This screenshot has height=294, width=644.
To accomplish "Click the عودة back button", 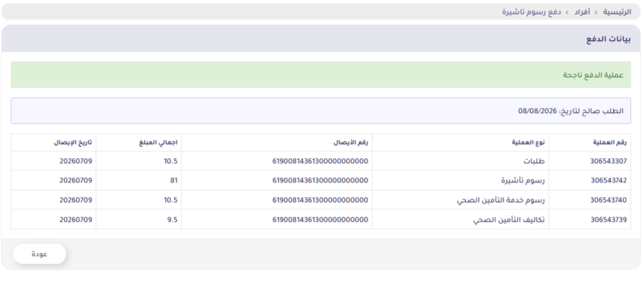I will coord(40,254).
